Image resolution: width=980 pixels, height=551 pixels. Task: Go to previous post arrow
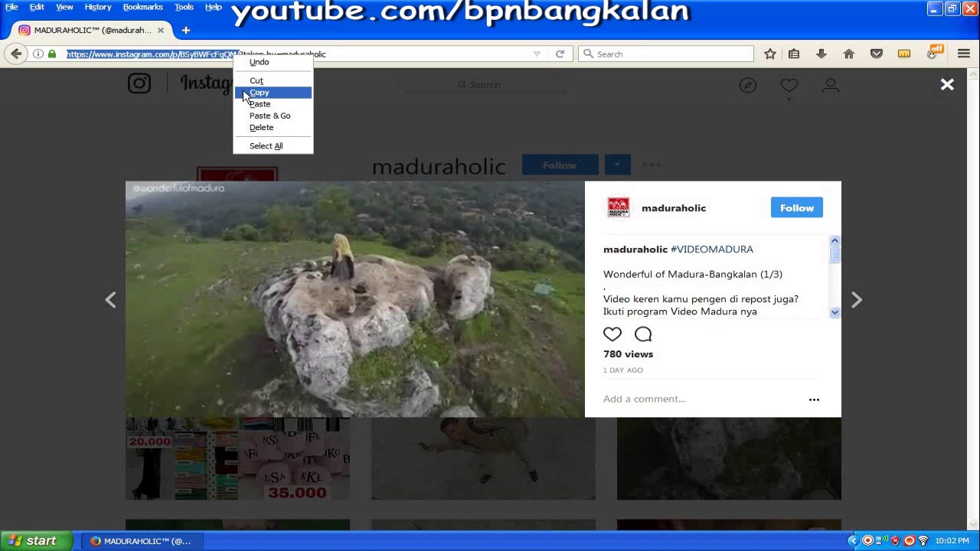(110, 300)
